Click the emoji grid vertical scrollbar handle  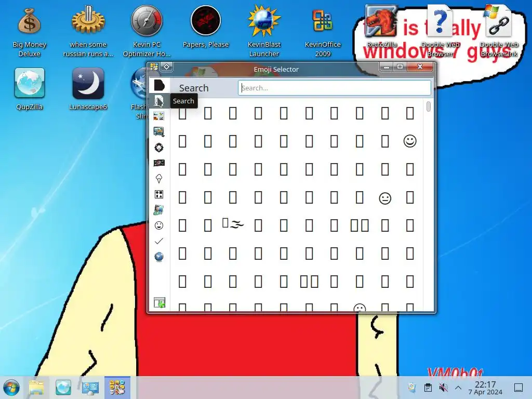tap(429, 106)
